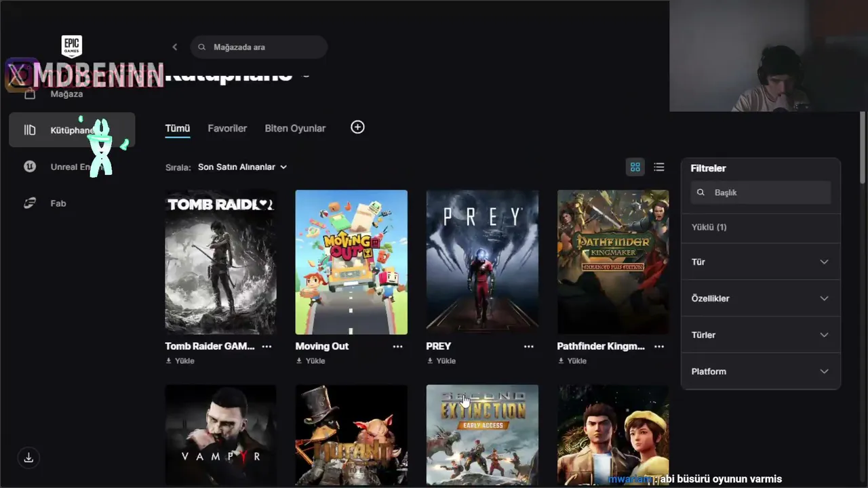Screen dimensions: 868x488
Task: Open the Moving Out cover thumbnail
Action: pos(351,262)
